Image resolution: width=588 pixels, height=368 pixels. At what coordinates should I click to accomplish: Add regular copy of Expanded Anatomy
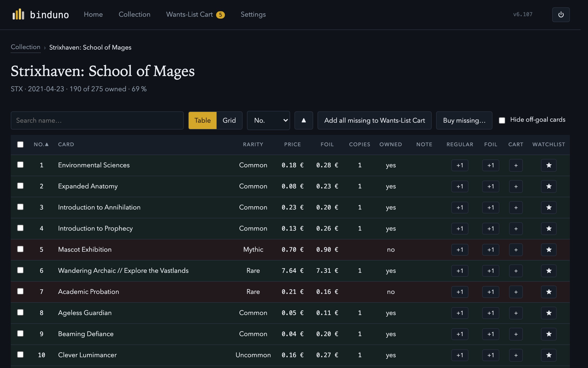460,186
